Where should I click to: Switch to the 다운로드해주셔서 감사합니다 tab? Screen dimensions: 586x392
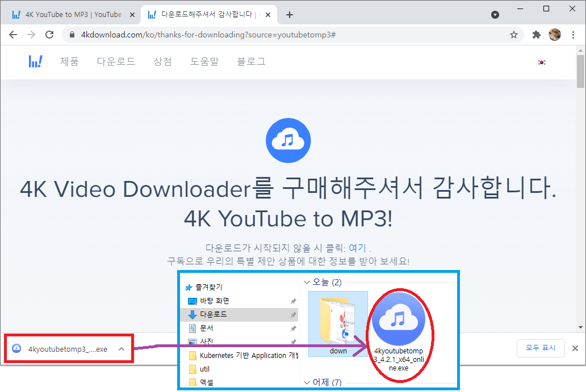click(210, 15)
